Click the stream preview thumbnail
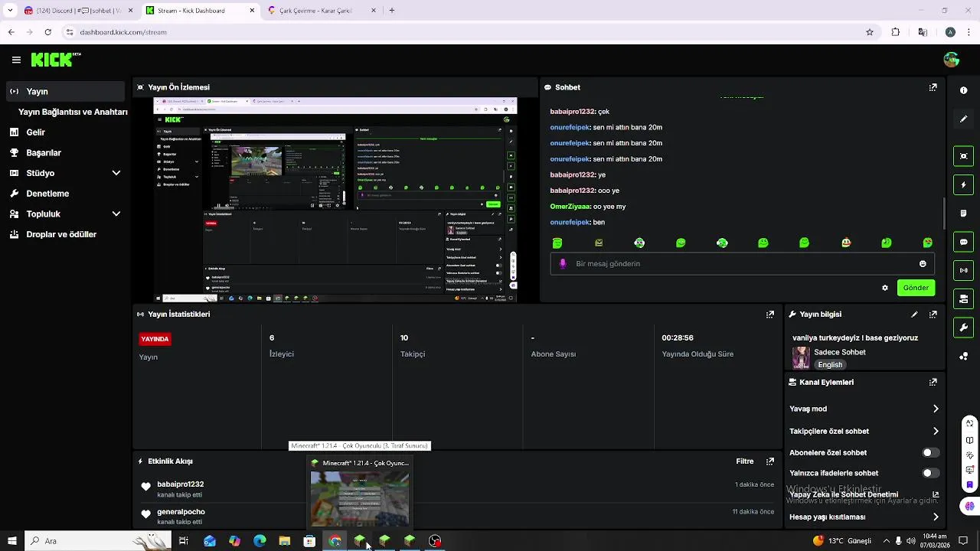The height and width of the screenshot is (551, 980). [x=335, y=200]
